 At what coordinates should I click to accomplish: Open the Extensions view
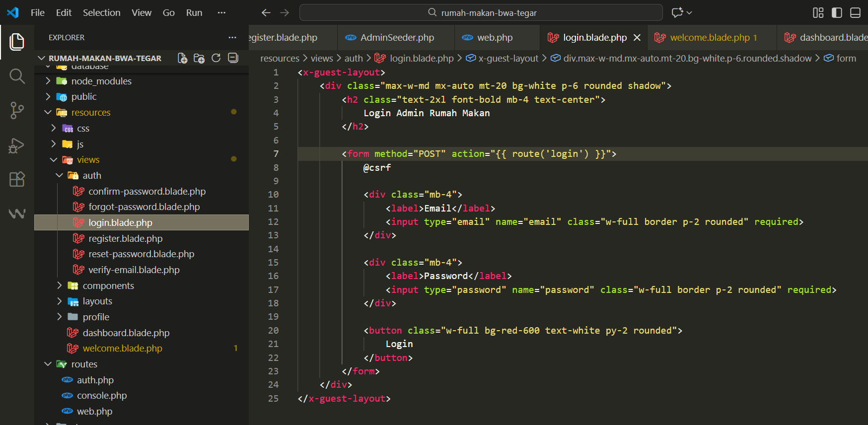(x=17, y=179)
